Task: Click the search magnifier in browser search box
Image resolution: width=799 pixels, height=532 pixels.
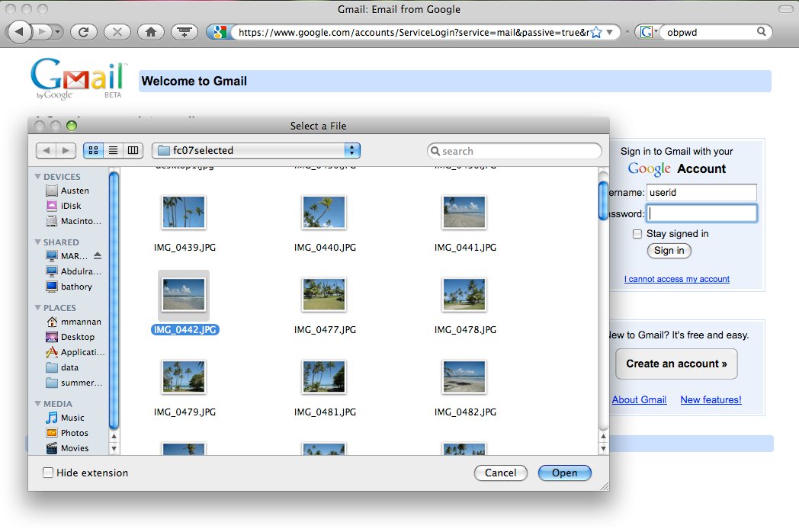Action: 762,31
